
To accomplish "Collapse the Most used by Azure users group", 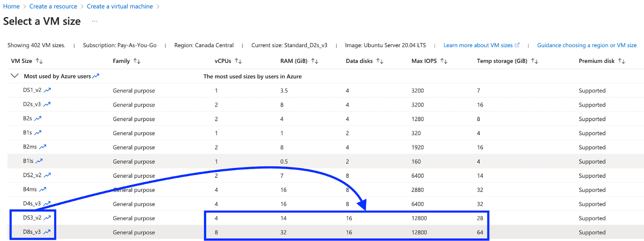I will [x=15, y=76].
